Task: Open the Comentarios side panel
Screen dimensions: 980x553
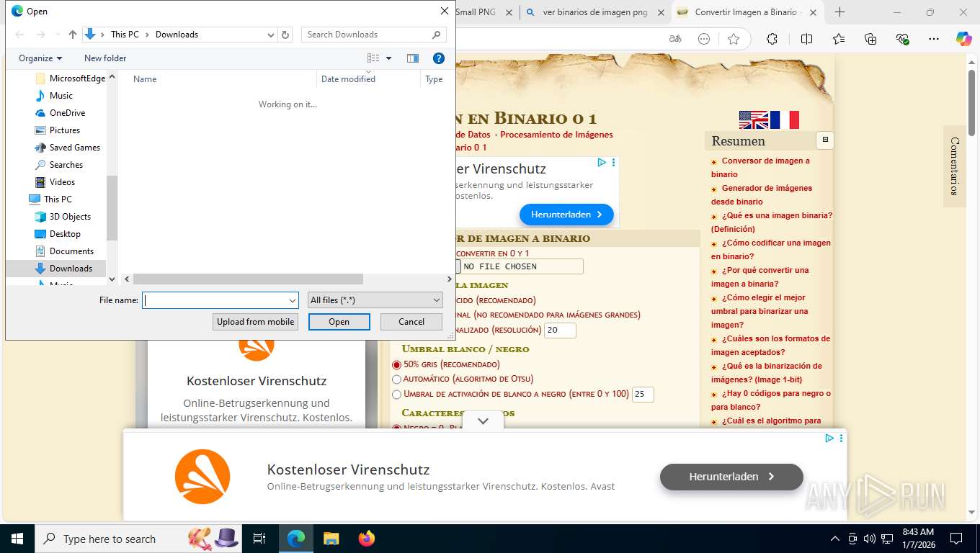Action: tap(955, 166)
